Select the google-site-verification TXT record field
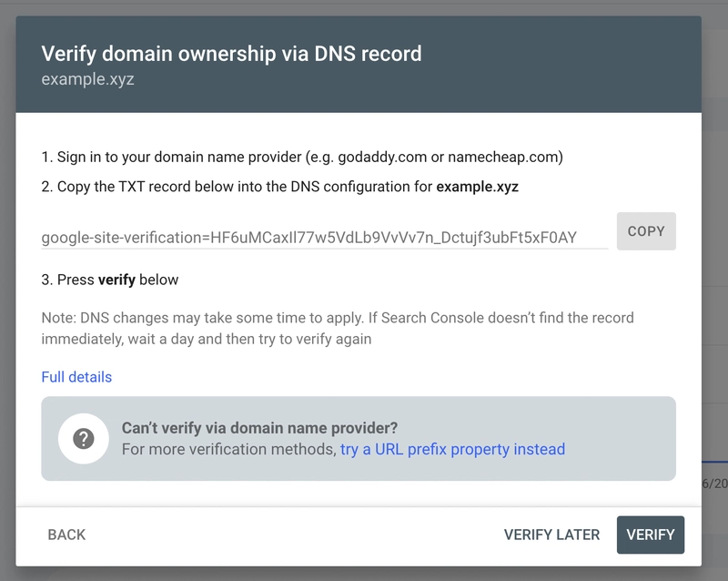The width and height of the screenshot is (728, 581). click(x=325, y=238)
